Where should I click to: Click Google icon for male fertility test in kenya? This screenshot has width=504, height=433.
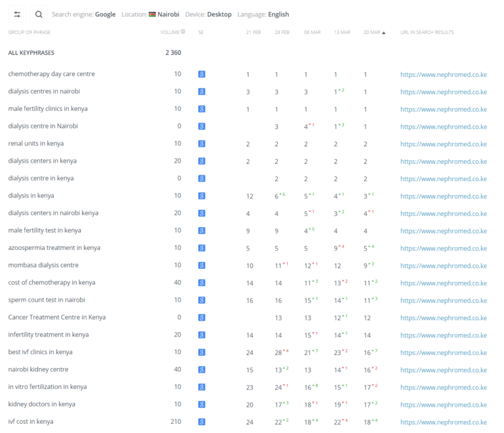point(201,230)
